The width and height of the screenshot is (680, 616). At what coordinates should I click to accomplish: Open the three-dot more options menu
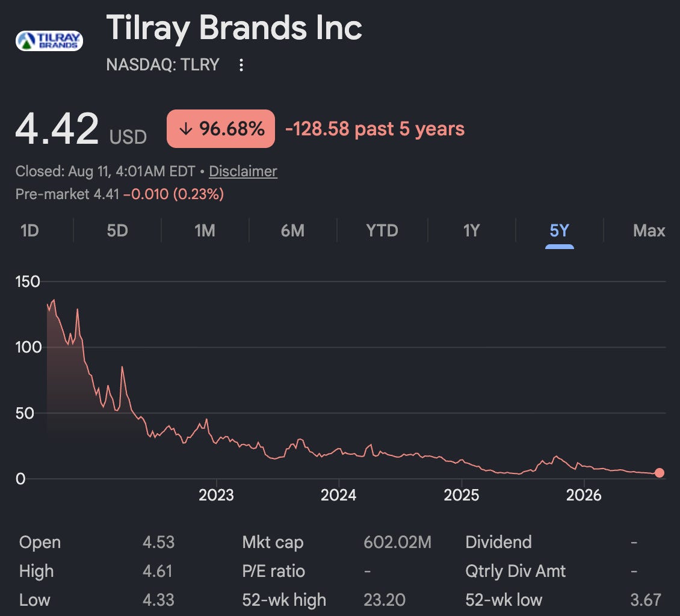[241, 65]
